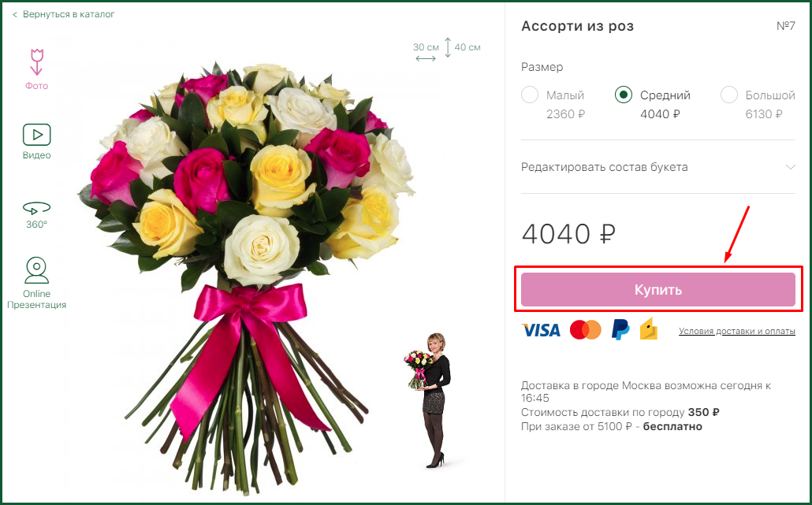Select the Фото tulip icon

36,62
